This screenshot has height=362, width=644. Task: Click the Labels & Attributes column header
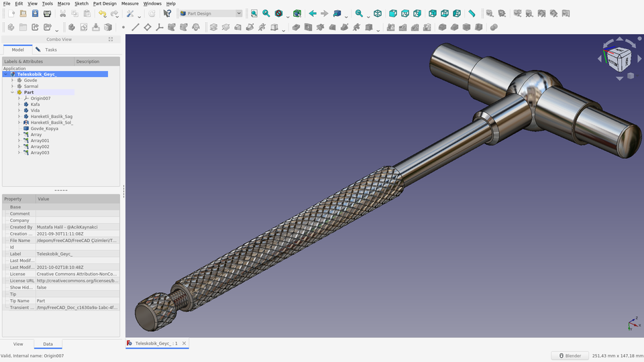[38, 62]
